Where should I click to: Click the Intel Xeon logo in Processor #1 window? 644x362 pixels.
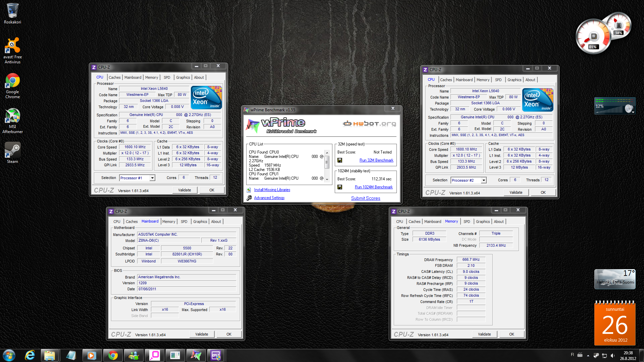coord(206,98)
